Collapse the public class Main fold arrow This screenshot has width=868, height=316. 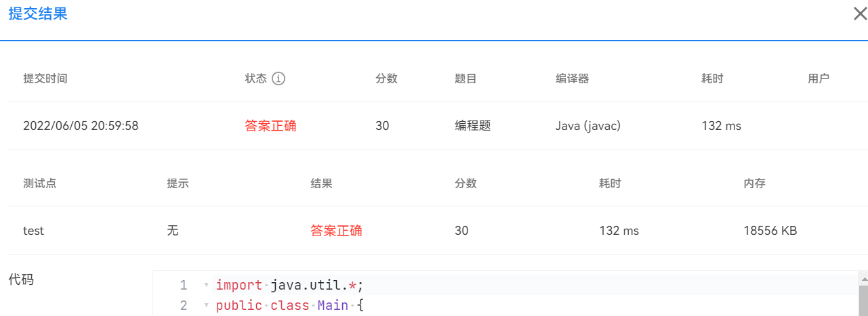pos(206,306)
